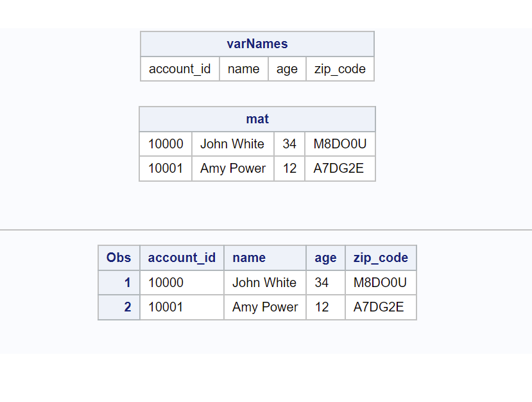This screenshot has height=402, width=532.
Task: Click row number 2 in Obs column
Action: click(127, 307)
